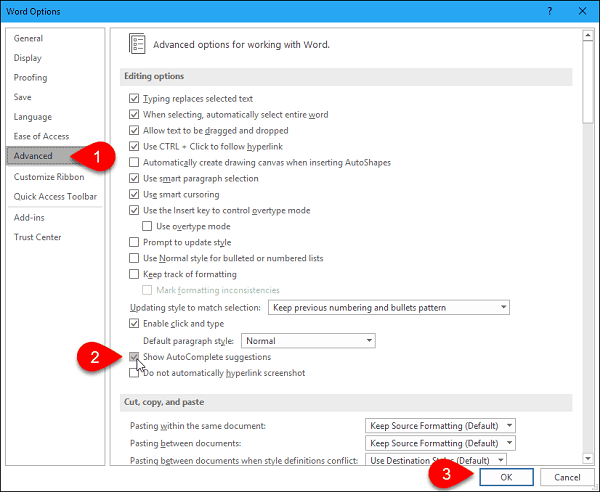Disable 'Use smart cursoring' checkbox
Screen dimensions: 600x492
135,194
